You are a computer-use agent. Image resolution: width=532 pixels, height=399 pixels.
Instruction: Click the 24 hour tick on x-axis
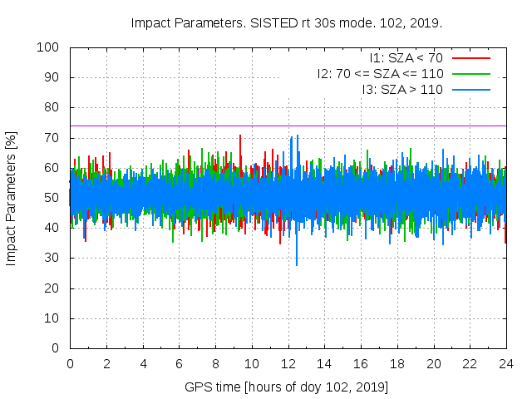pyautogui.click(x=506, y=363)
